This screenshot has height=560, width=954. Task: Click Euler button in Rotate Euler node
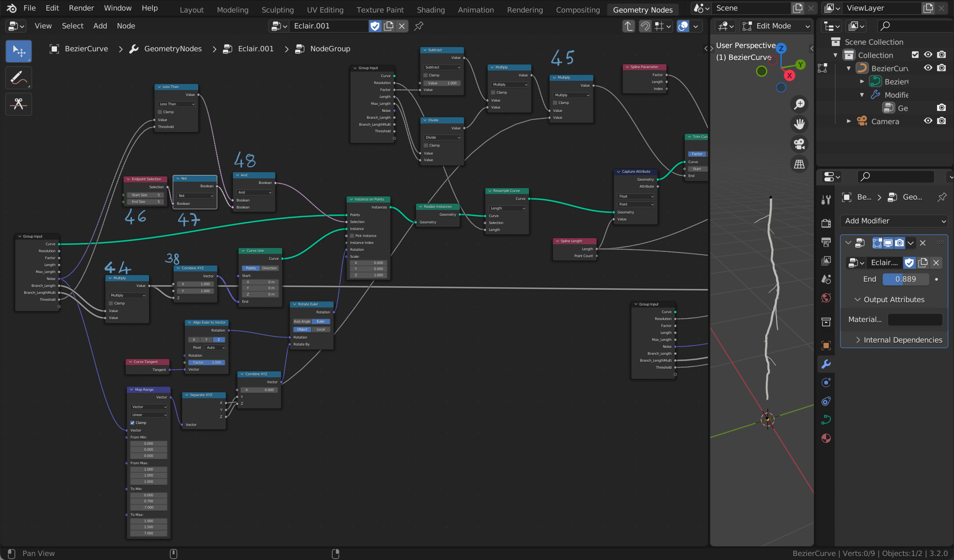click(x=321, y=322)
